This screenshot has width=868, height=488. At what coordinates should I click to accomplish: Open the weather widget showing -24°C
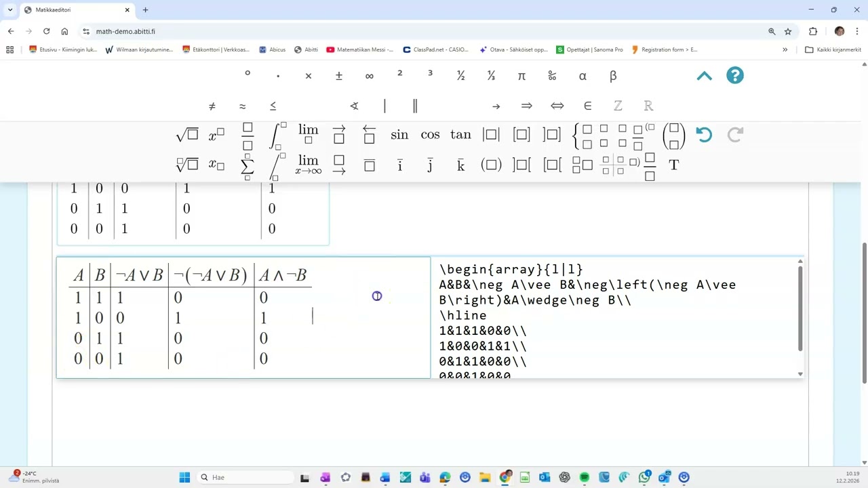point(35,477)
